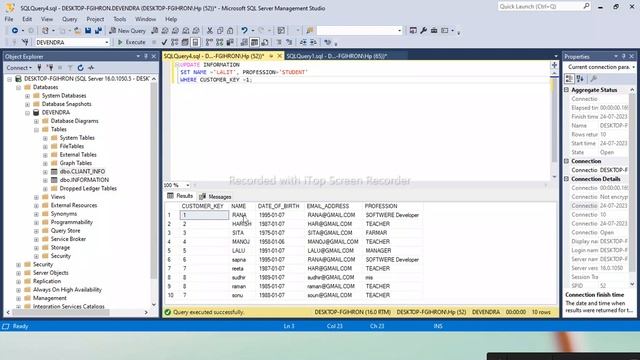Click the Increase Indent icon
This screenshot has height=360, width=640.
pos(313,42)
